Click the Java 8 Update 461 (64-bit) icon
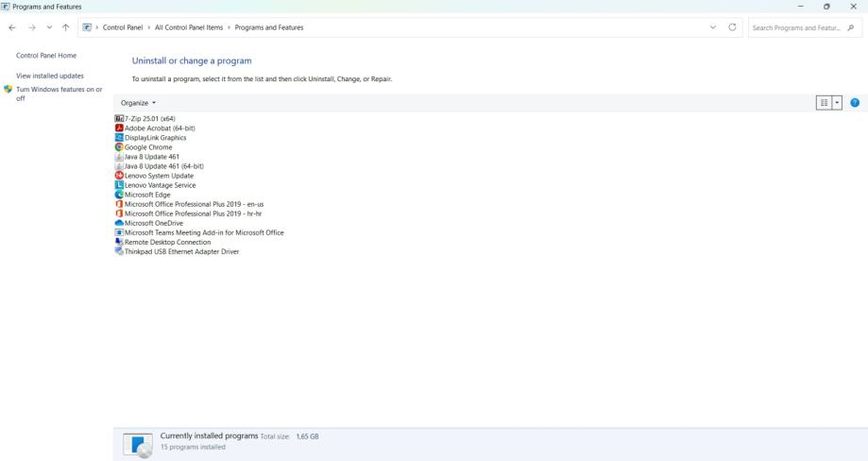Viewport: 868px width, 461px height. click(118, 166)
